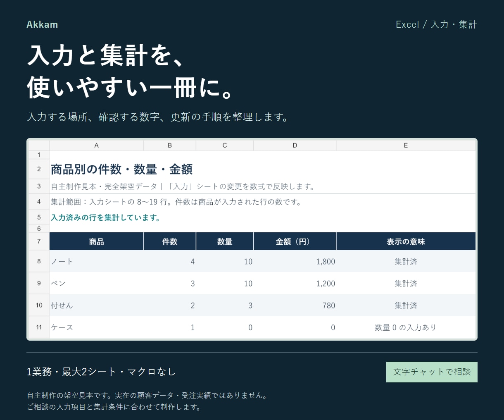Click the 数量 value 10 in ノート row
Viewport: 504px width, 420px height.
[225, 261]
